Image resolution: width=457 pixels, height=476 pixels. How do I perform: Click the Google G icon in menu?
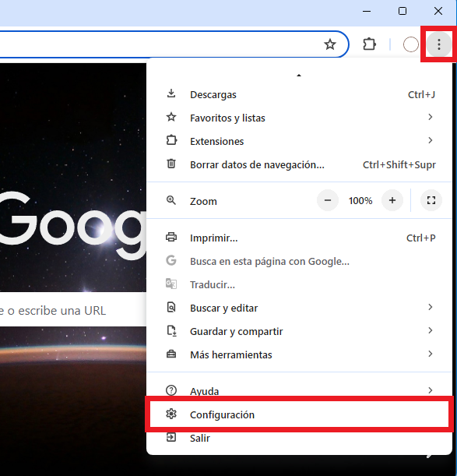point(171,260)
